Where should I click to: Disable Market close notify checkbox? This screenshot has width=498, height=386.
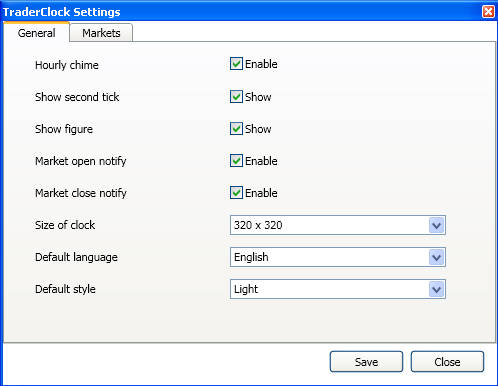236,193
